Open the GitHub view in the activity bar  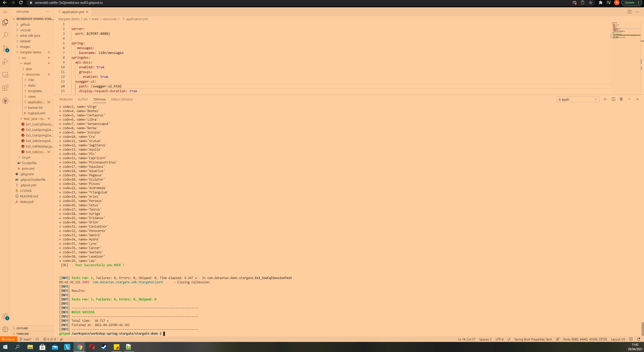tap(5, 101)
